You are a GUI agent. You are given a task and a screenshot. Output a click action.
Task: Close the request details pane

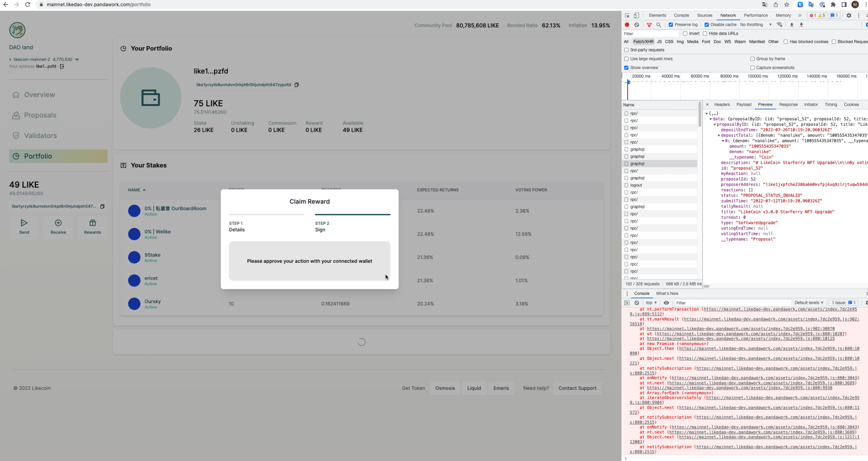coord(707,105)
